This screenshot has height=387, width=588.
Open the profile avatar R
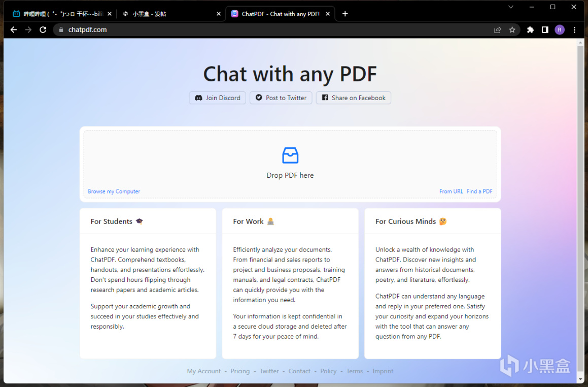560,29
